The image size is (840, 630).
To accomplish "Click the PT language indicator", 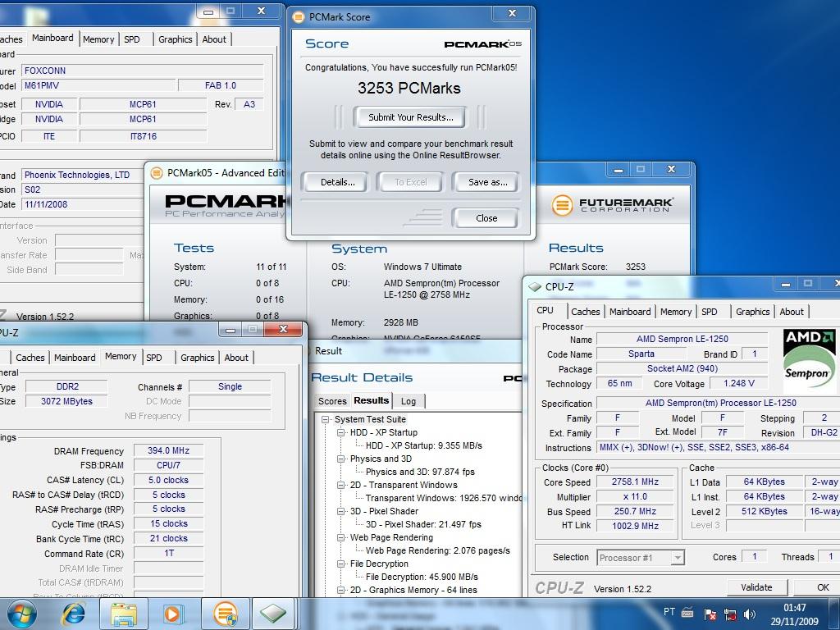I will tap(669, 611).
